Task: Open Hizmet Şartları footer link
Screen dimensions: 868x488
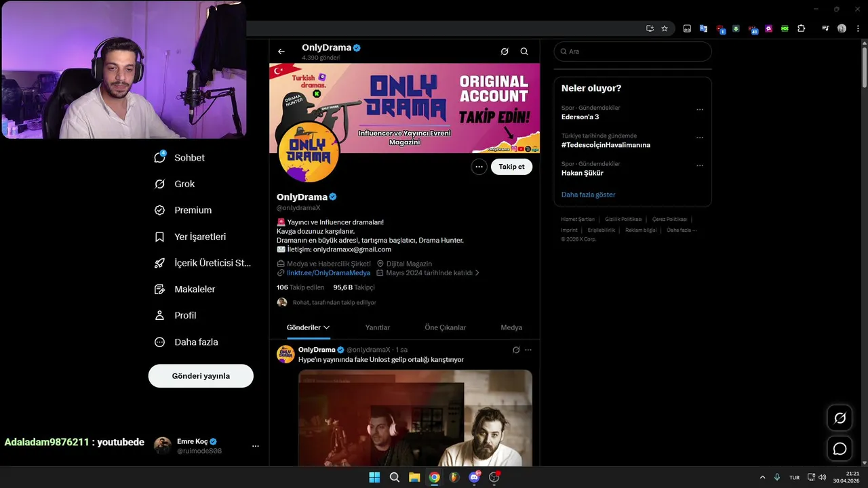Action: coord(578,220)
